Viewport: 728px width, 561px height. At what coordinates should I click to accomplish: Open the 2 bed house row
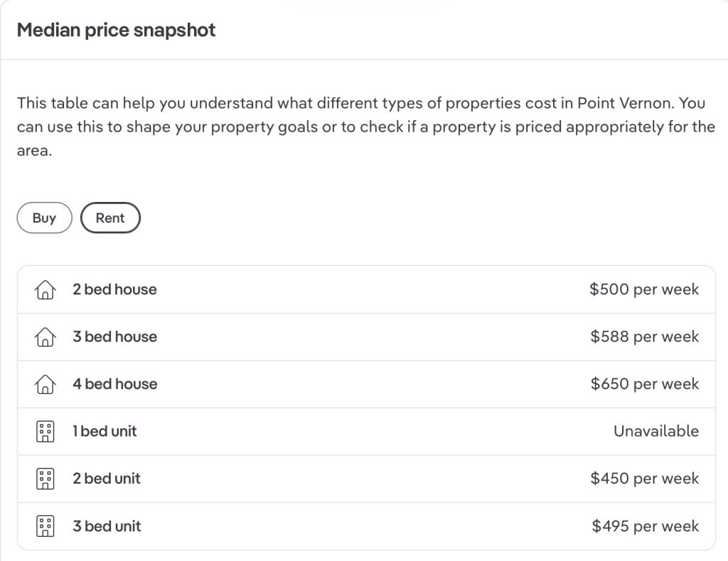[366, 290]
